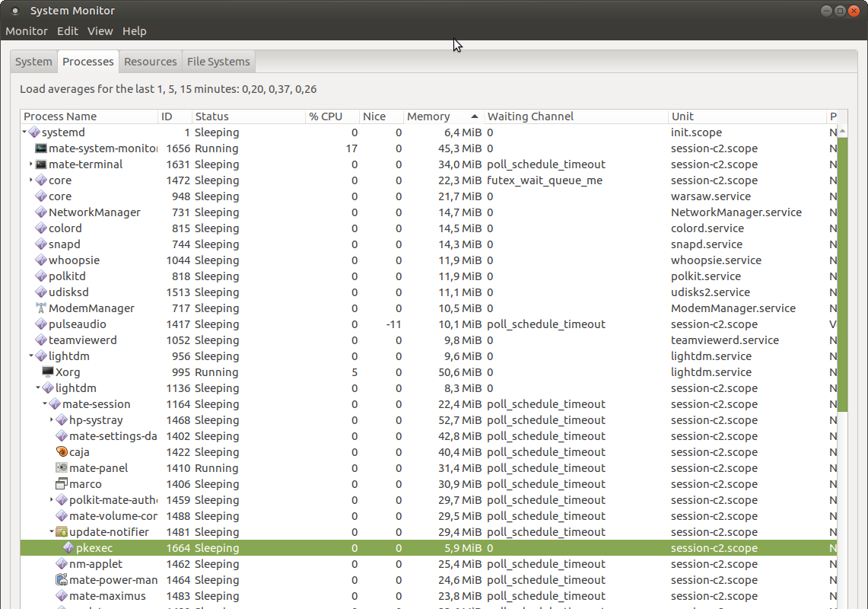
Task: Click the caja file manager icon
Action: point(62,452)
